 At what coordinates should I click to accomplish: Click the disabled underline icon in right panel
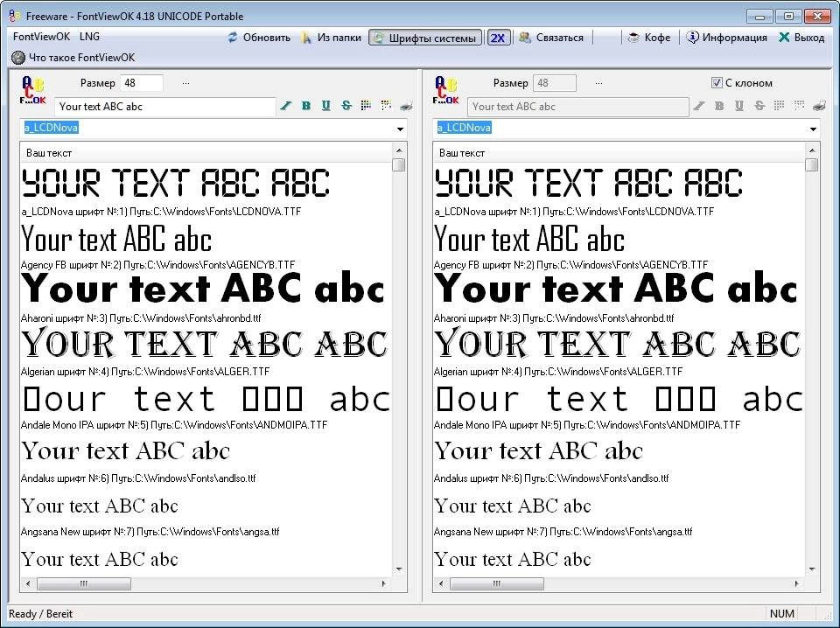tap(738, 106)
